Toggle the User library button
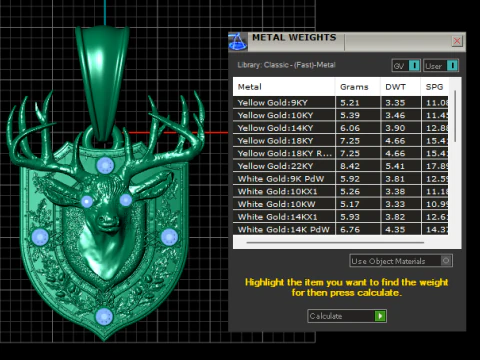The width and height of the screenshot is (480, 360). 441,66
